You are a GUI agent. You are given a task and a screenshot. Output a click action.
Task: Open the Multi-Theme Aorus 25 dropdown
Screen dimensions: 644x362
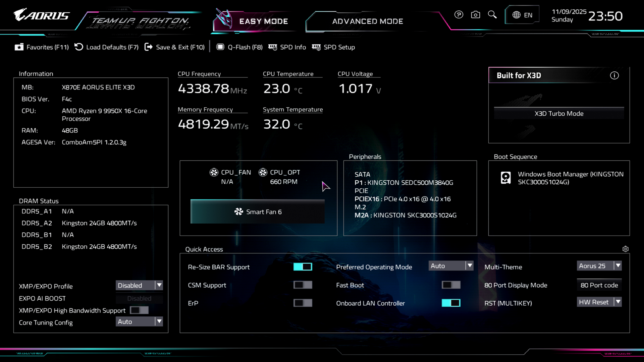(599, 266)
